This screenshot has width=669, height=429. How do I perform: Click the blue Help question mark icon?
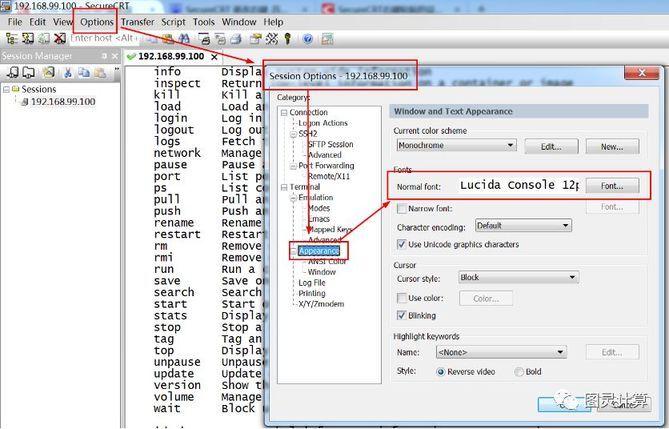(308, 39)
